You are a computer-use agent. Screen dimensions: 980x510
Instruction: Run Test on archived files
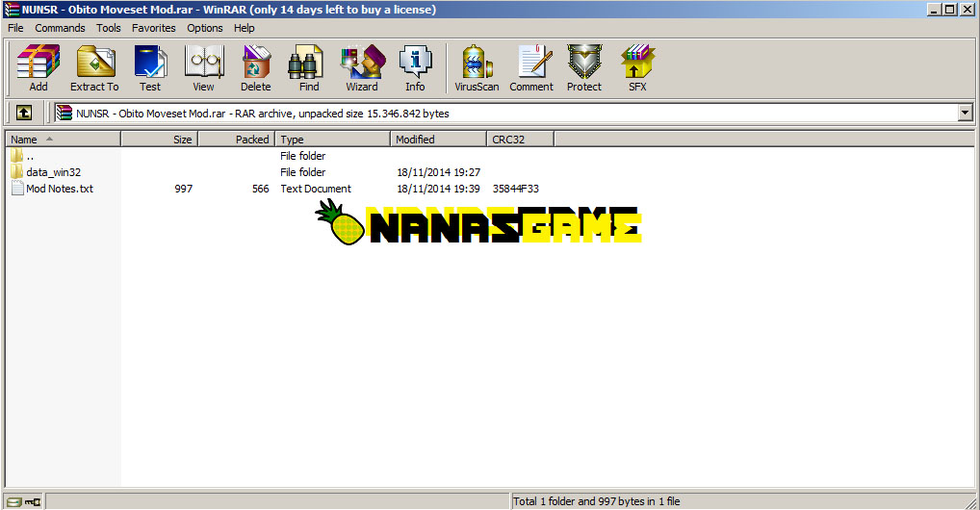pyautogui.click(x=150, y=62)
